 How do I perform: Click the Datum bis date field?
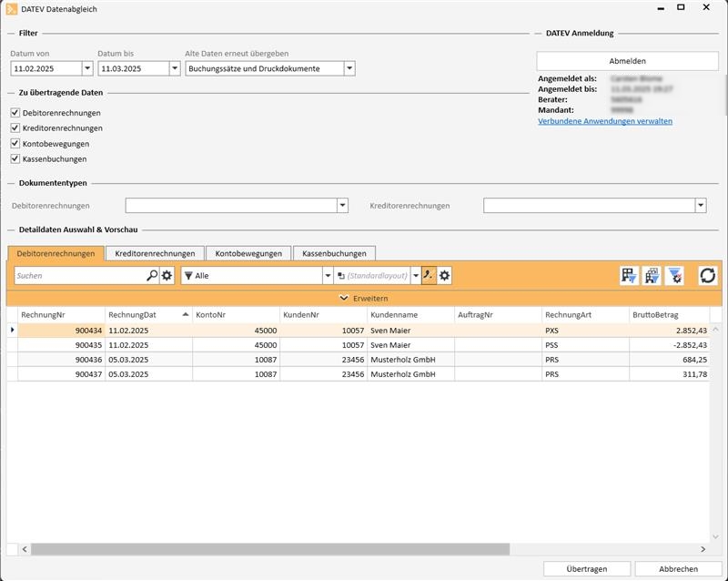134,68
